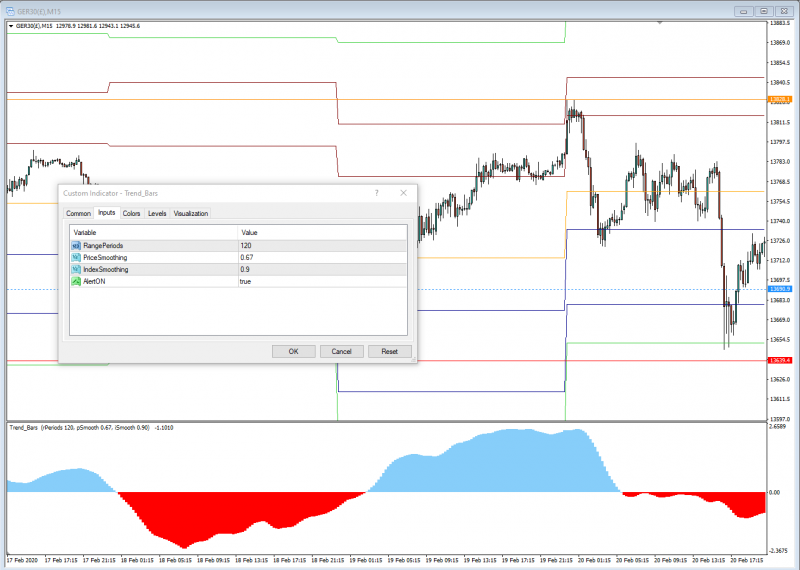Click the AlertON variable icon
The image size is (800, 570).
click(76, 281)
